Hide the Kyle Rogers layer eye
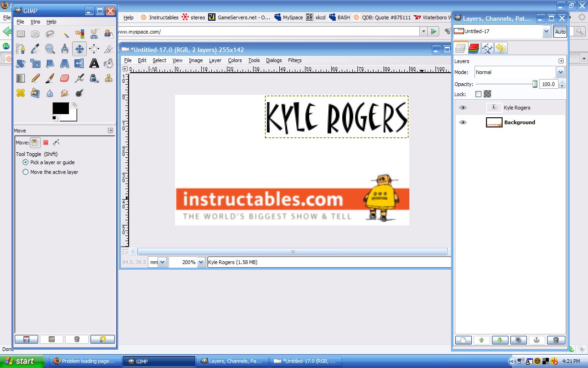This screenshot has height=368, width=588. [x=463, y=108]
